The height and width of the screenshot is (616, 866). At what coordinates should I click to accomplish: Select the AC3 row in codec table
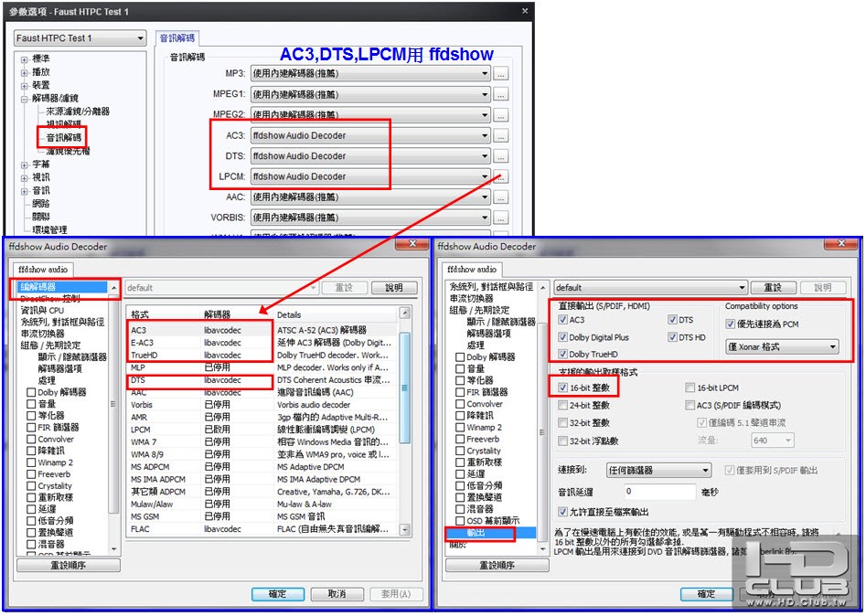pyautogui.click(x=261, y=330)
